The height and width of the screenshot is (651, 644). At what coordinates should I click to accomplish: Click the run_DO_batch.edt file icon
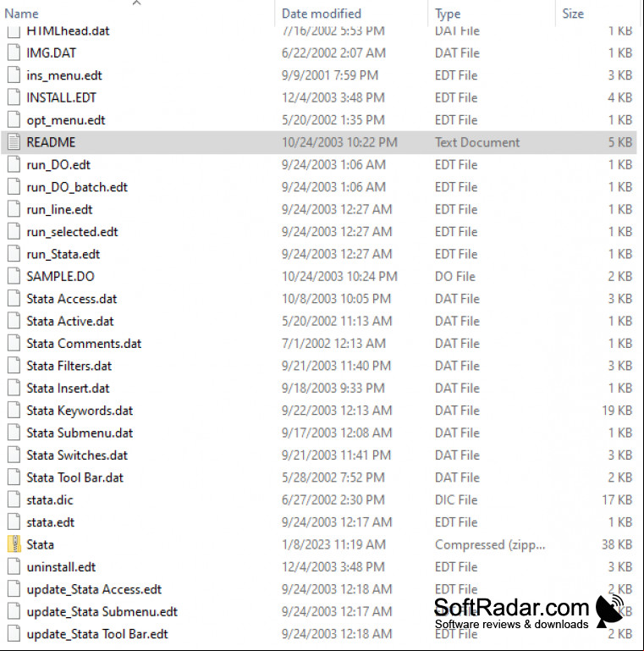(x=14, y=187)
